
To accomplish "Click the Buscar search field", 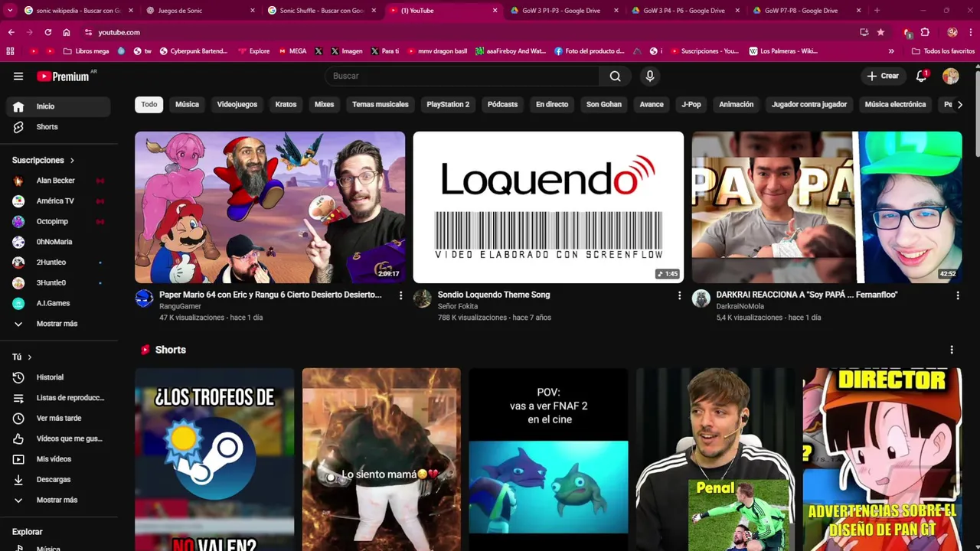I will pos(462,76).
